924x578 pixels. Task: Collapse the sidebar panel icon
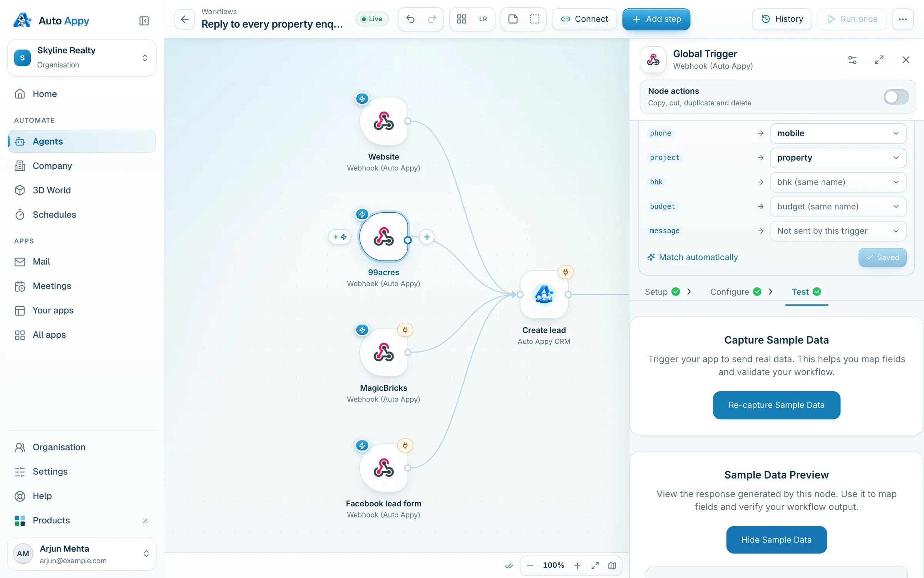click(144, 20)
